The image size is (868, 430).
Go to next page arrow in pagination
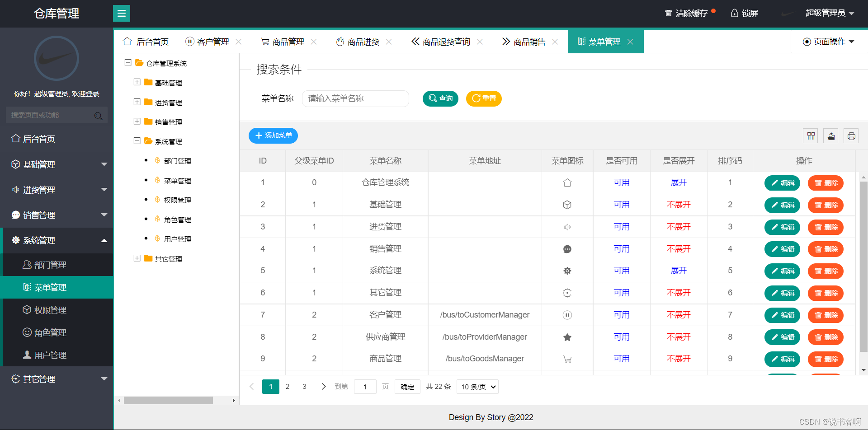pos(323,387)
